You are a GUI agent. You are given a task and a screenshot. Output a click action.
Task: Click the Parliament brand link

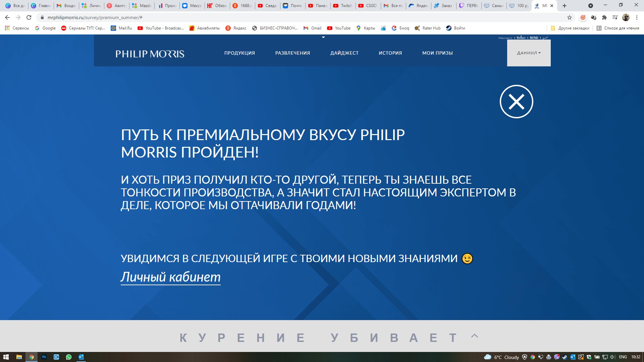click(505, 38)
